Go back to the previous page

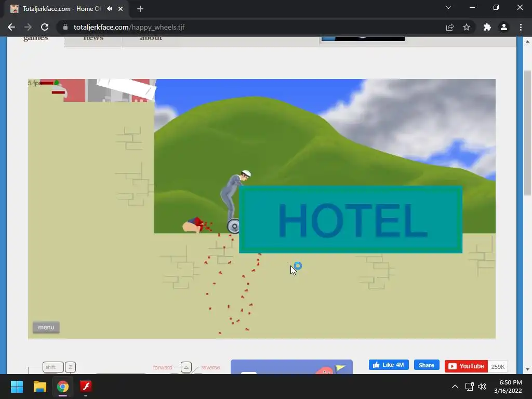pos(11,27)
